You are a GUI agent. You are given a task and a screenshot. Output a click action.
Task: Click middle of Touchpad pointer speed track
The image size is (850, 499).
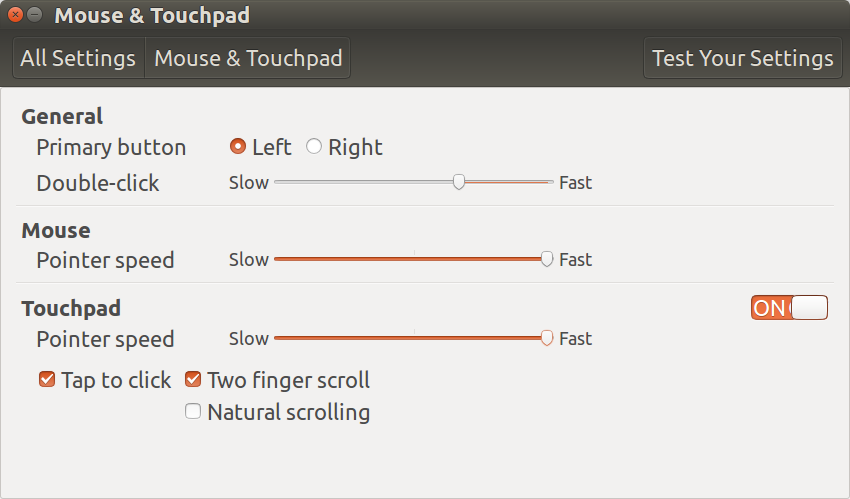pyautogui.click(x=414, y=338)
